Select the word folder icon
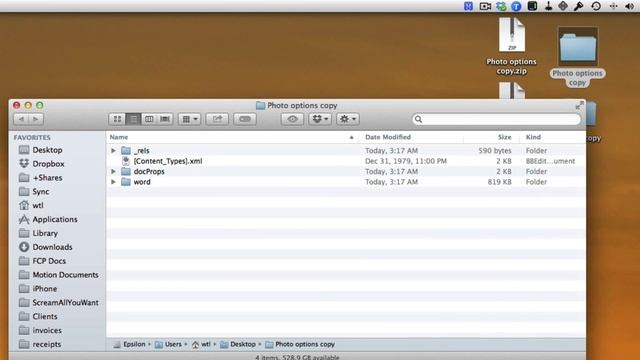 pos(126,182)
